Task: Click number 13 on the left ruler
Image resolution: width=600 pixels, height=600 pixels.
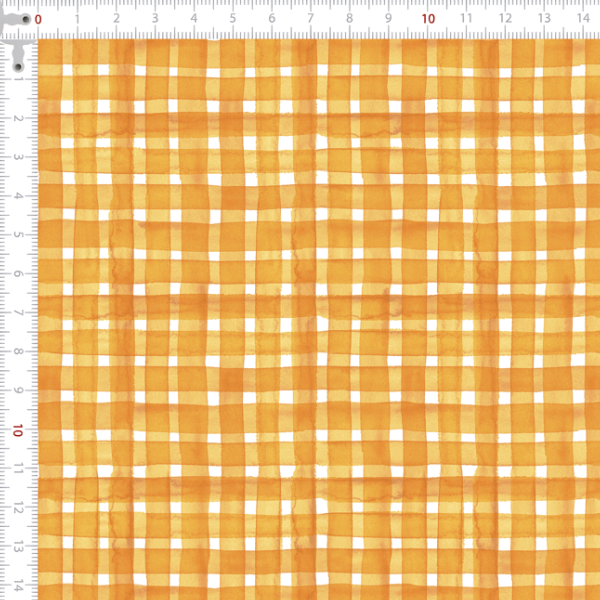Action: pos(18,547)
